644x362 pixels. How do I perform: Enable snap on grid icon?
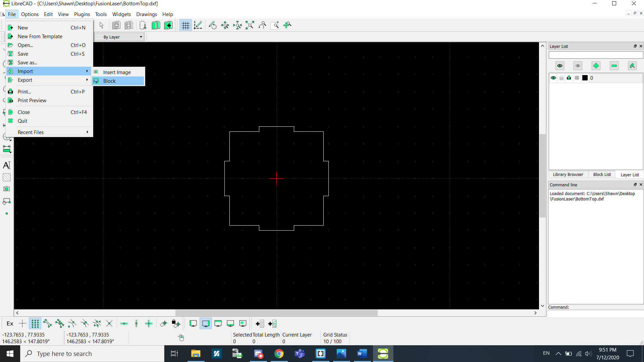[x=35, y=323]
